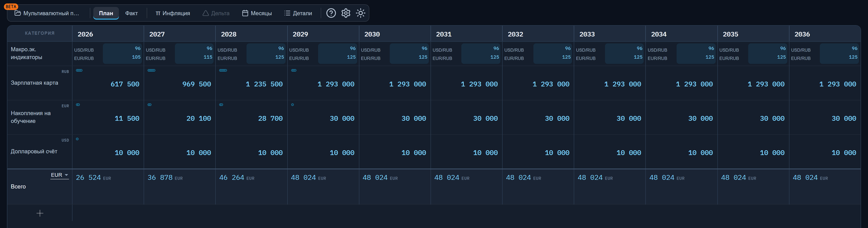
Task: Edit the 2026 EUR/RUB rate 105
Action: 136,57
